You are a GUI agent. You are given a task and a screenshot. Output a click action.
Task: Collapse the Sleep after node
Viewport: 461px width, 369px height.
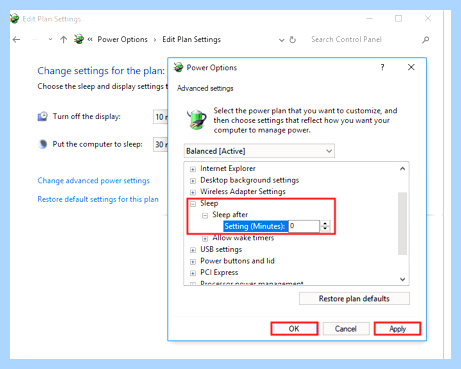click(205, 216)
